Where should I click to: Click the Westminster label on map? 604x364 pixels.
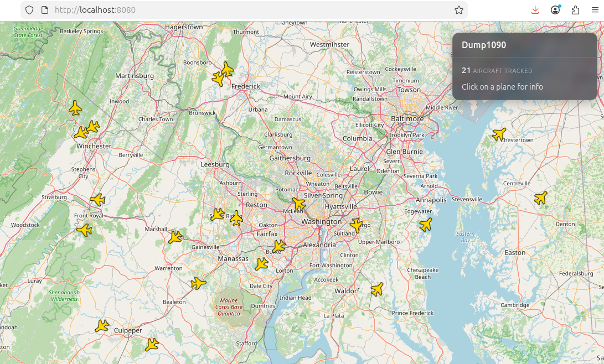330,45
